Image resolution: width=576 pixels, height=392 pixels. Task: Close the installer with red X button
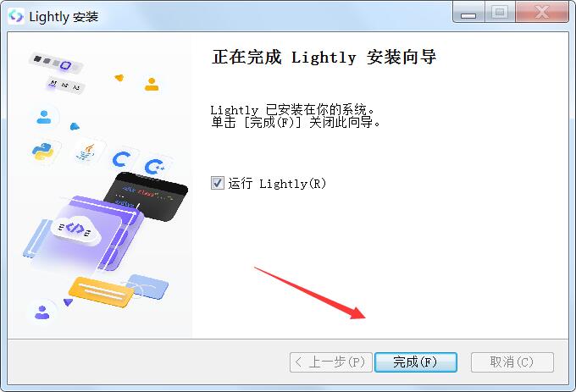click(542, 13)
